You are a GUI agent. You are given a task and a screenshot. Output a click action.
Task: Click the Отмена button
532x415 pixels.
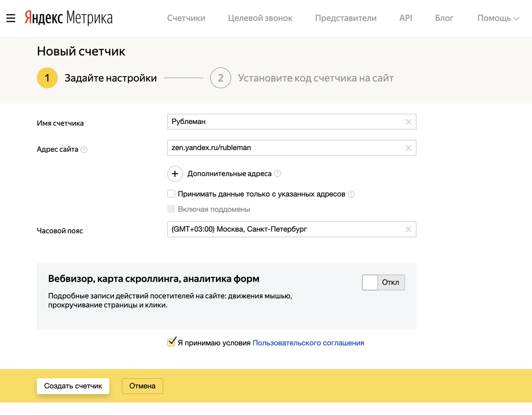coord(142,386)
